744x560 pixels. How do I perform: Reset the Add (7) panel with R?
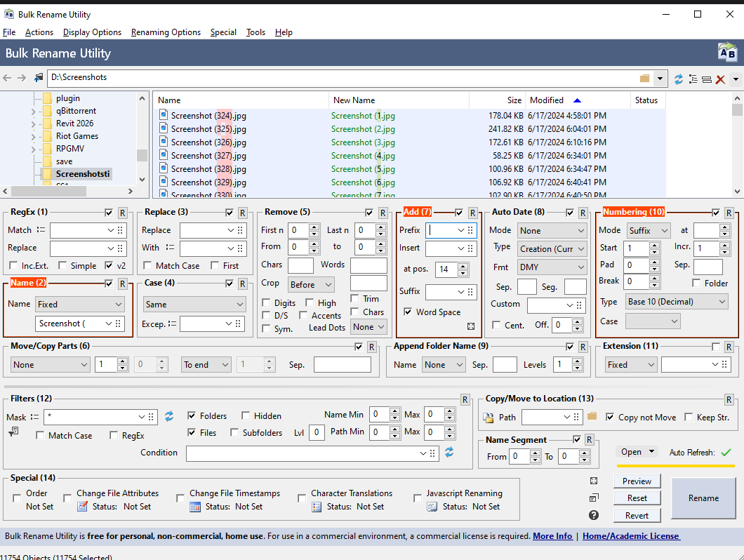tap(473, 213)
